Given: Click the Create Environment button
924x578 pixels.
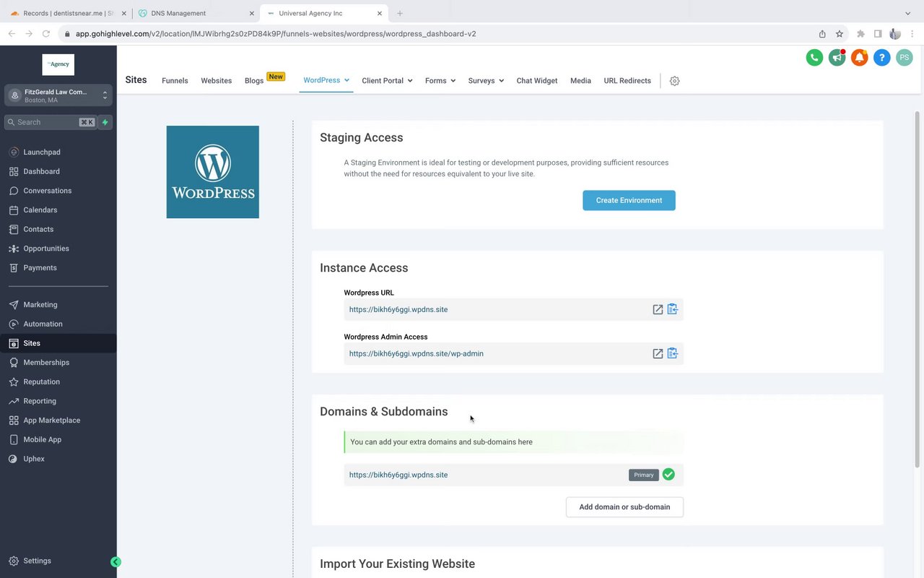Looking at the screenshot, I should click(629, 200).
